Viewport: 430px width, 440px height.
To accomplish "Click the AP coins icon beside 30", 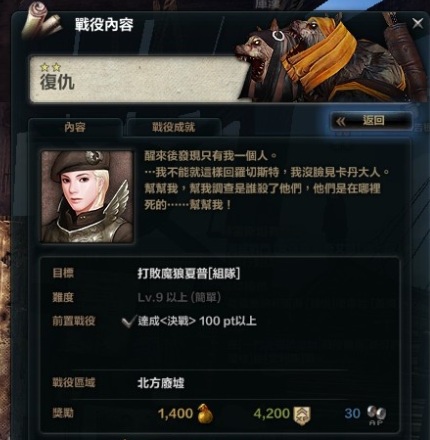I will 376,415.
